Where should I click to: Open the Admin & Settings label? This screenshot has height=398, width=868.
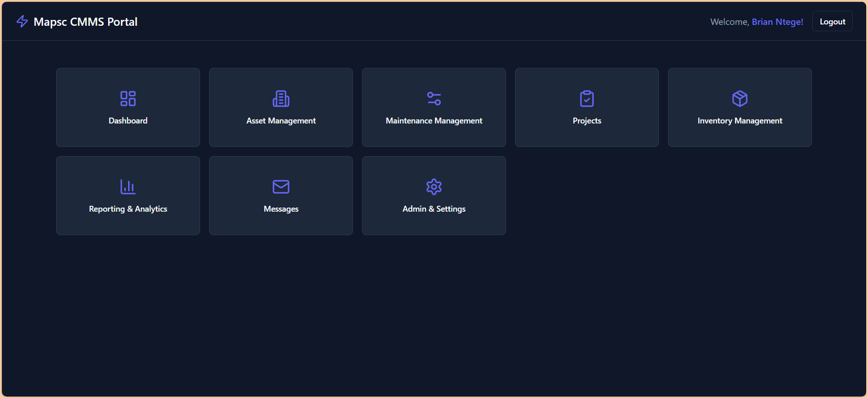(434, 209)
